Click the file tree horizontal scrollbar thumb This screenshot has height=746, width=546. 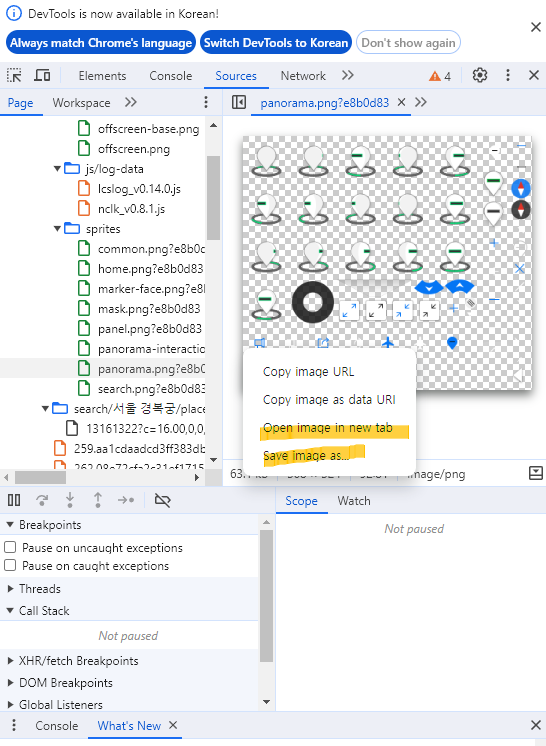tap(40, 477)
